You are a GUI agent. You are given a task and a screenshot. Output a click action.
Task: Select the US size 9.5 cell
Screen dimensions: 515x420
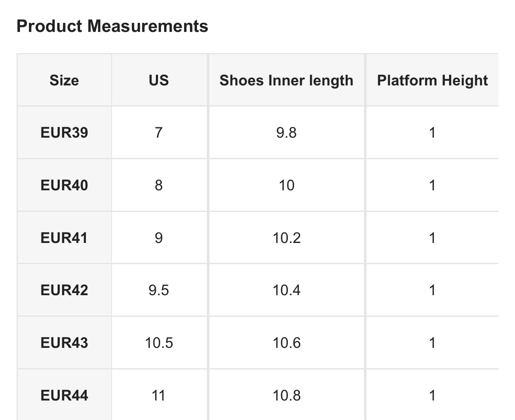tap(159, 290)
